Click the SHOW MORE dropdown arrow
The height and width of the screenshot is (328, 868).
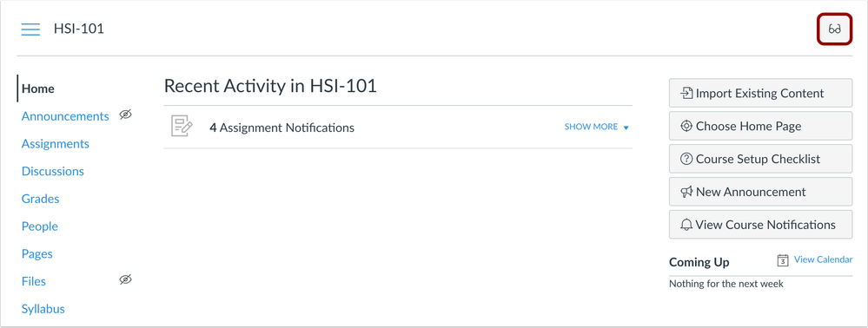click(x=626, y=128)
